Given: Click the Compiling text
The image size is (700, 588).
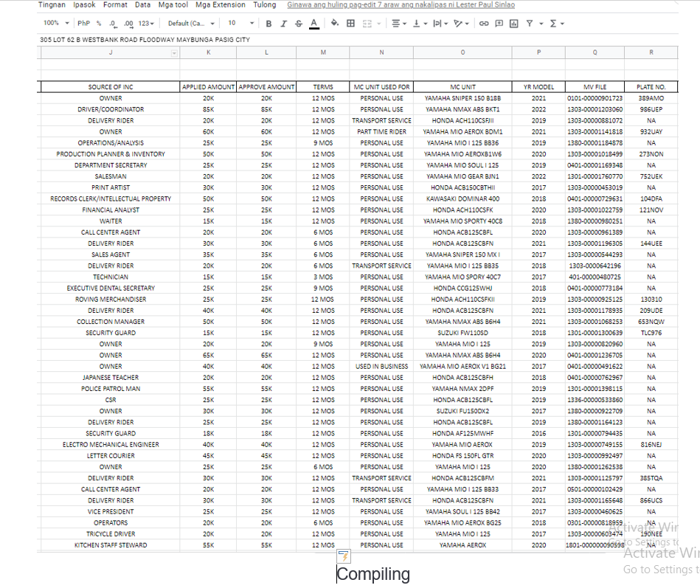Looking at the screenshot, I should point(373,574).
